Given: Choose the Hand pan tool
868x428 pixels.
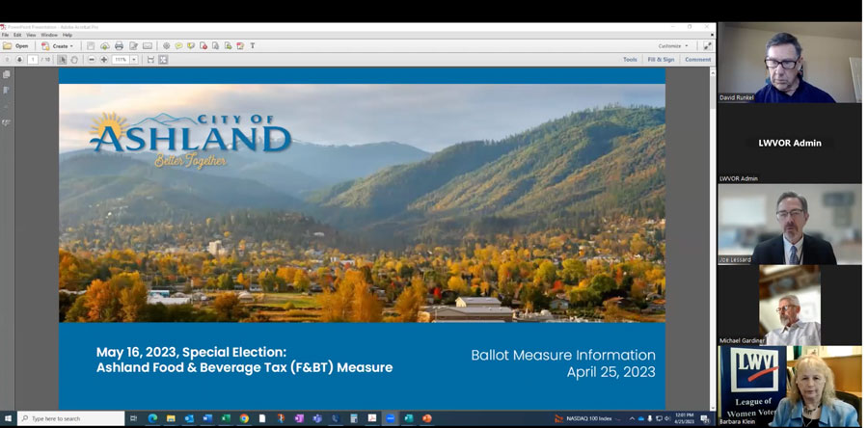Looking at the screenshot, I should coord(74,59).
